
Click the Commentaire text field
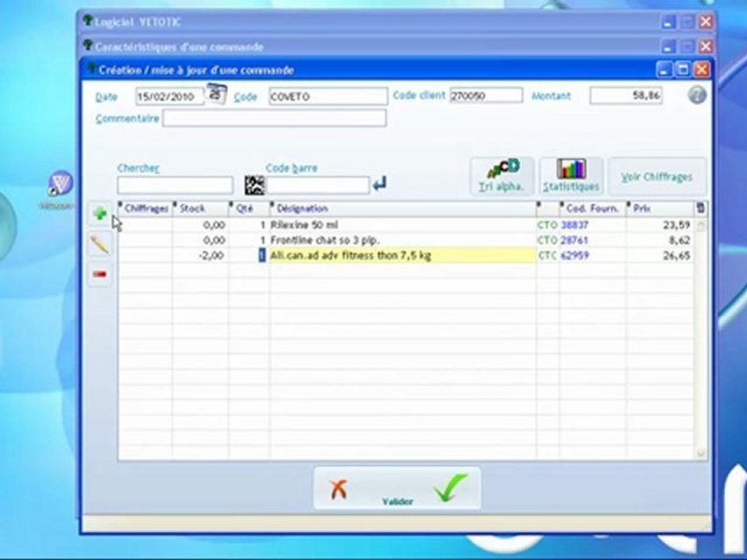tap(275, 118)
